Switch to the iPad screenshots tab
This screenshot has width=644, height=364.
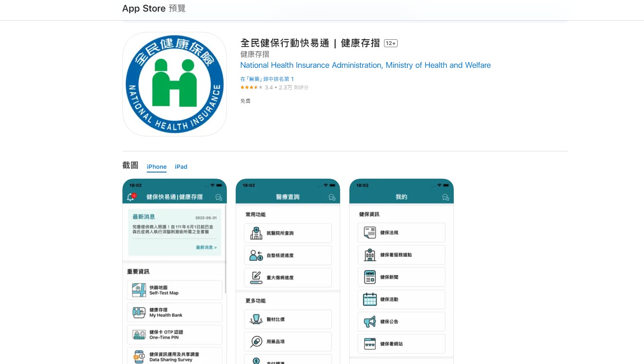181,167
